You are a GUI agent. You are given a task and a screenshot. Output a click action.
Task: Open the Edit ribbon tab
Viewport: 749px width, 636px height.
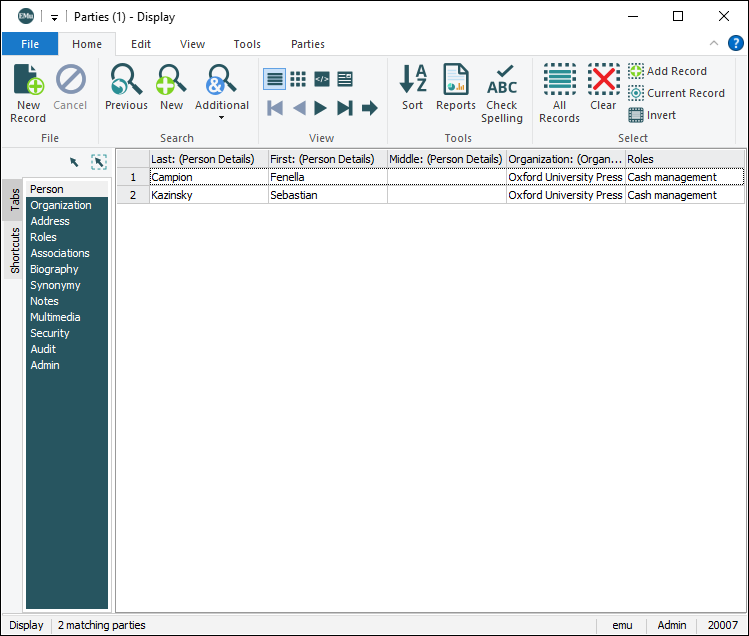click(141, 44)
